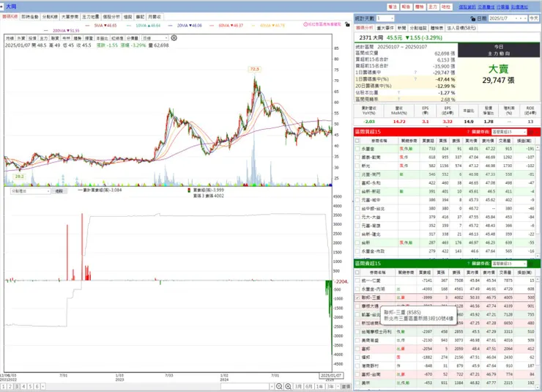Open 關鍵券商 dropdown in green header
The width and height of the screenshot is (542, 392).
509,263
